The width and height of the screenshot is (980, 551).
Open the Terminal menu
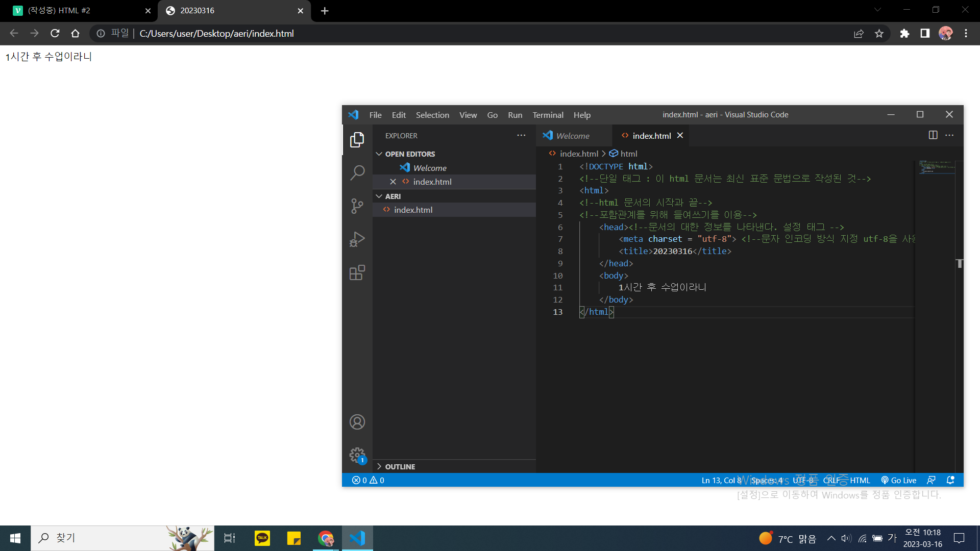pyautogui.click(x=548, y=115)
